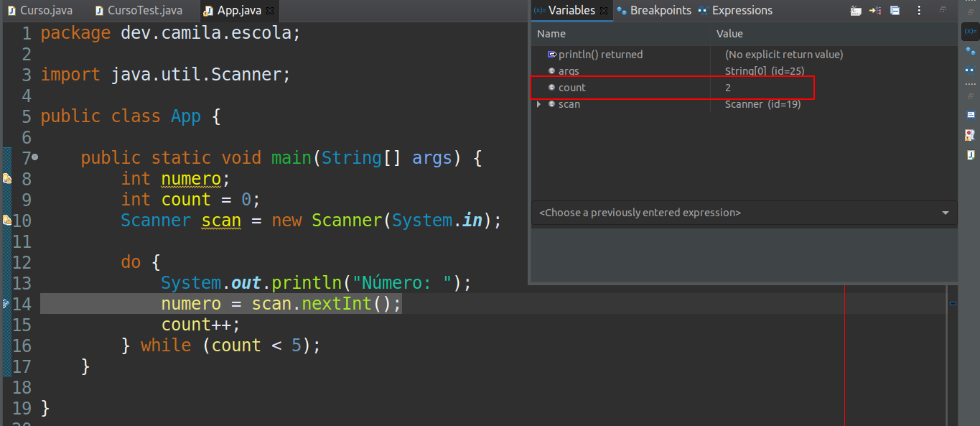Image resolution: width=980 pixels, height=426 pixels.
Task: Click inside package declaration on line 1
Action: click(x=170, y=33)
